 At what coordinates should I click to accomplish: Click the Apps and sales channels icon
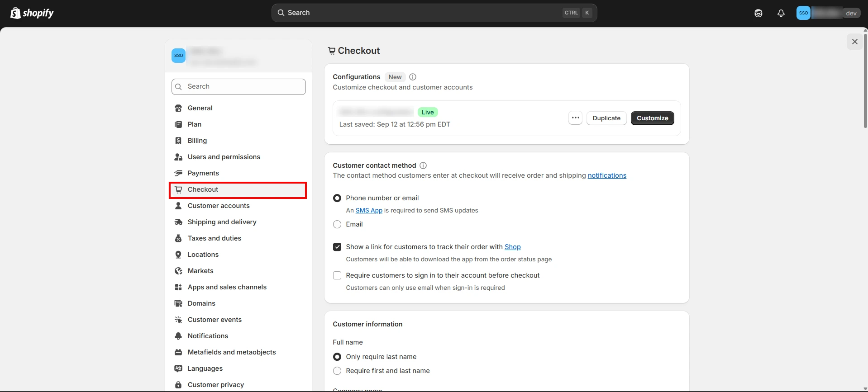coord(178,287)
